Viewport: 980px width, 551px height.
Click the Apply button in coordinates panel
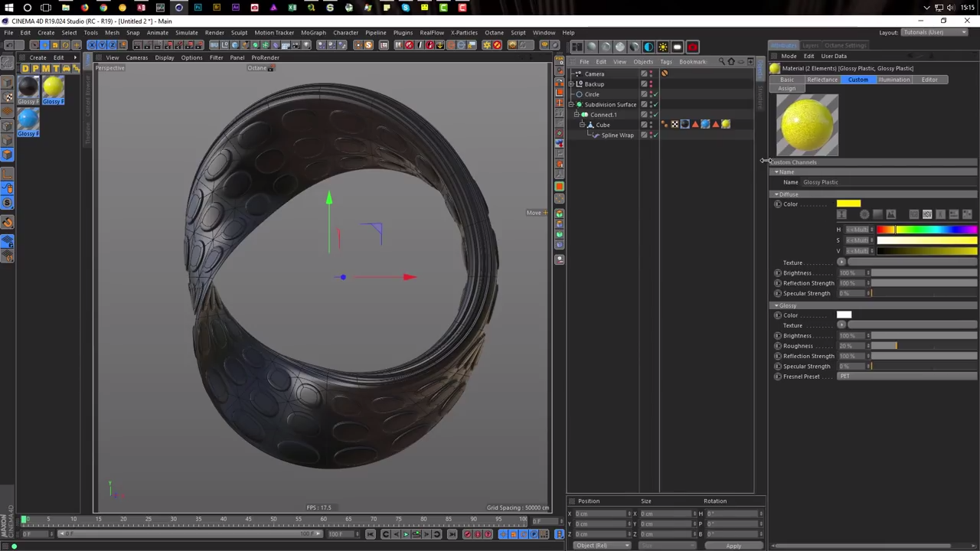click(733, 546)
